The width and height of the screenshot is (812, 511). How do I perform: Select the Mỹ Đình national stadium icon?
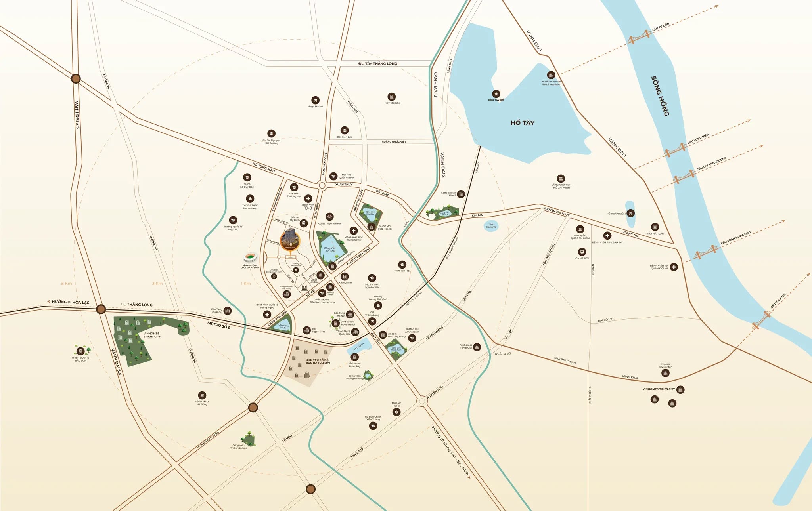(250, 258)
